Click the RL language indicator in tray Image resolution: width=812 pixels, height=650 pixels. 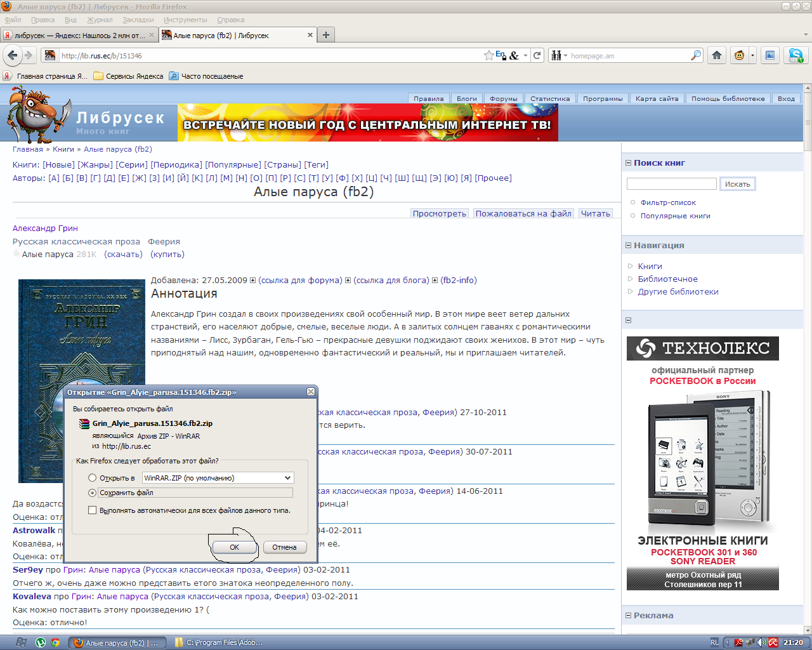714,642
